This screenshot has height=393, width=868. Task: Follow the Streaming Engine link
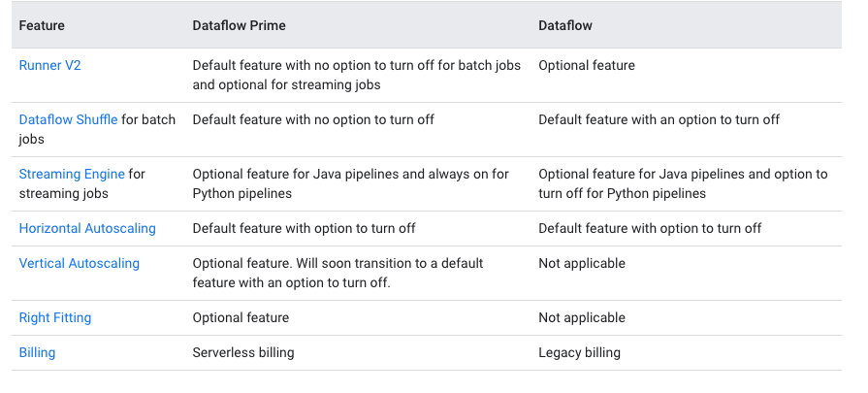coord(72,174)
